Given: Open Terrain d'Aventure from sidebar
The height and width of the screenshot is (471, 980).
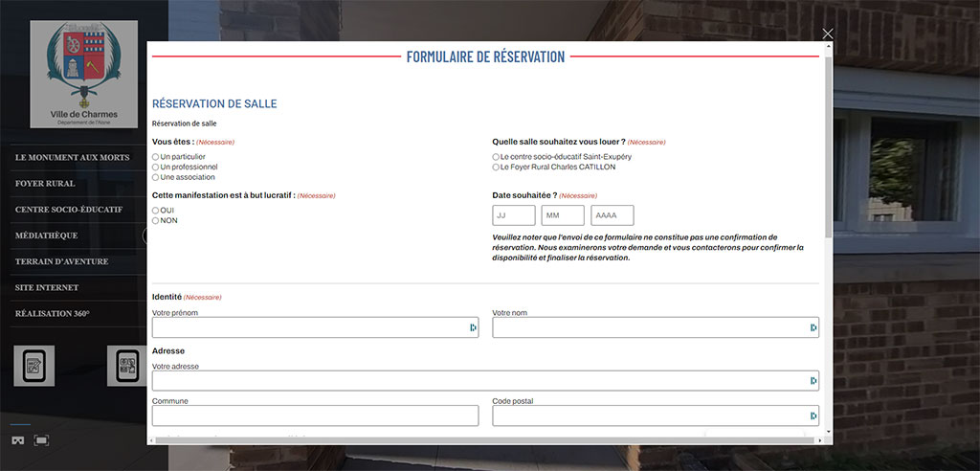Looking at the screenshot, I should (61, 261).
